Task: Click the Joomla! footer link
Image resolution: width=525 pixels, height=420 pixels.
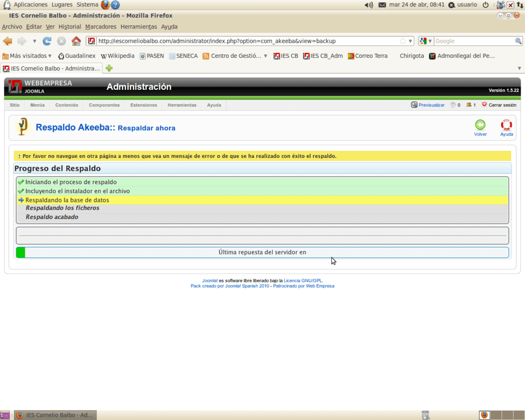Action: pos(210,281)
